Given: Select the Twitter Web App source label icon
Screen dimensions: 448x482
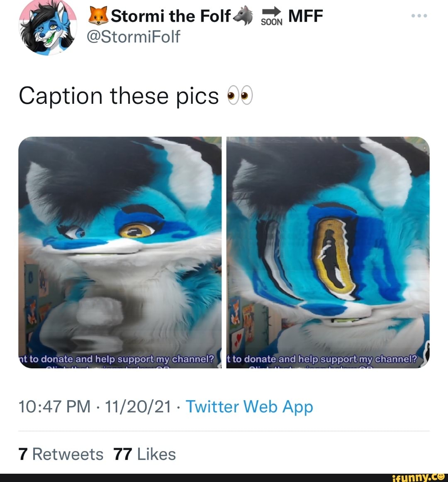Looking at the screenshot, I should 248,407.
